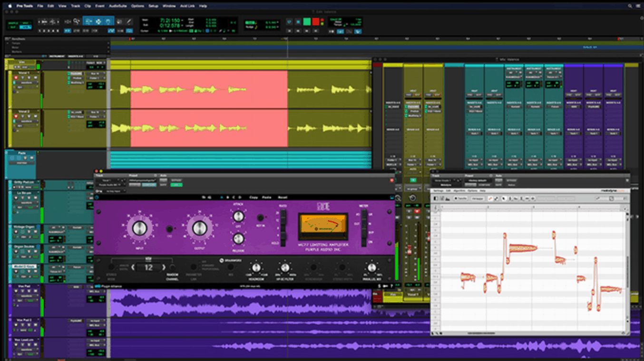Click next channel arrow right of 12
Viewport: 644px width, 361px height.
(x=164, y=267)
